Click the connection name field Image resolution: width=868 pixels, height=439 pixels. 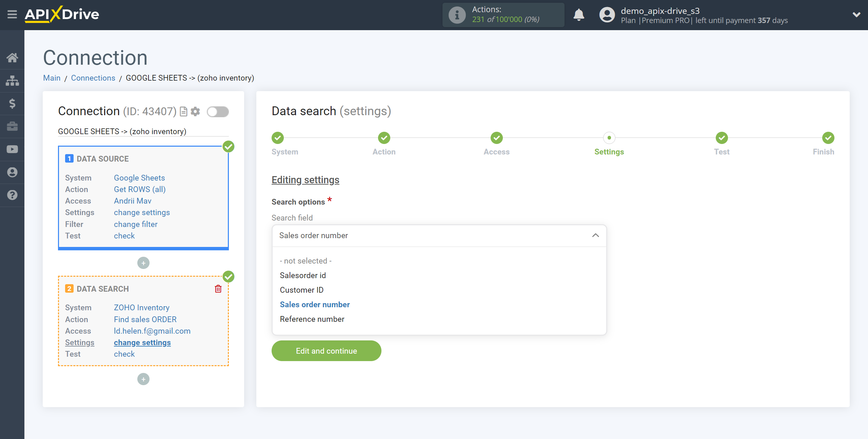point(143,131)
